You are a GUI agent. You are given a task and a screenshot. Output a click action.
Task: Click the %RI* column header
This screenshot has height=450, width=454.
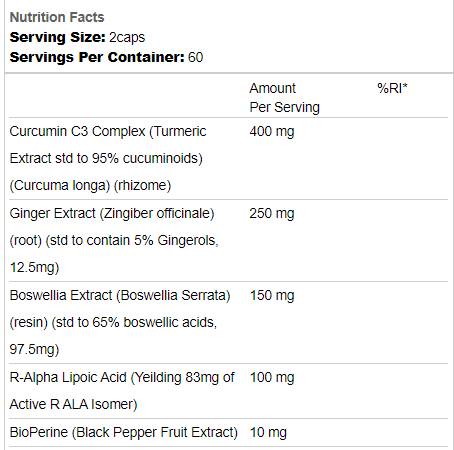[392, 88]
